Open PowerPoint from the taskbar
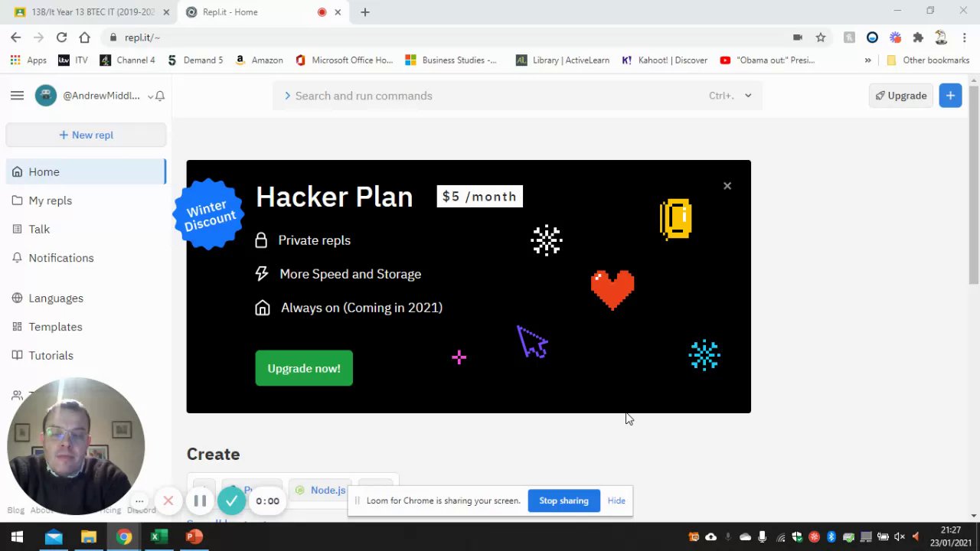980x551 pixels. click(x=194, y=537)
